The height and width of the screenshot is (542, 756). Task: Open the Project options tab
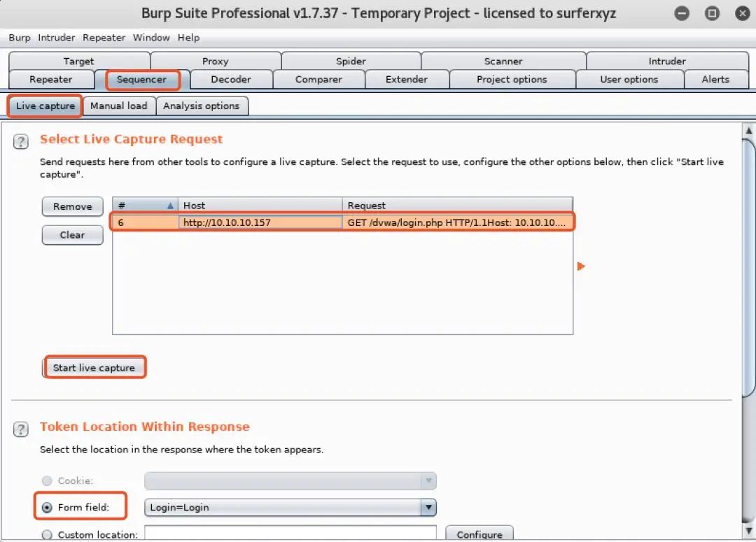(x=512, y=80)
